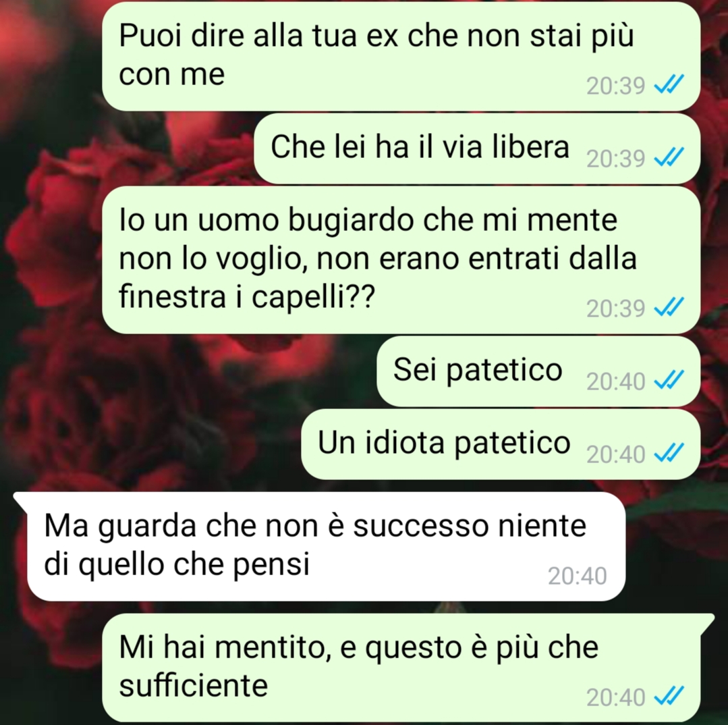Click the 20:39 timestamp on the first message
This screenshot has width=728, height=725.
(615, 86)
